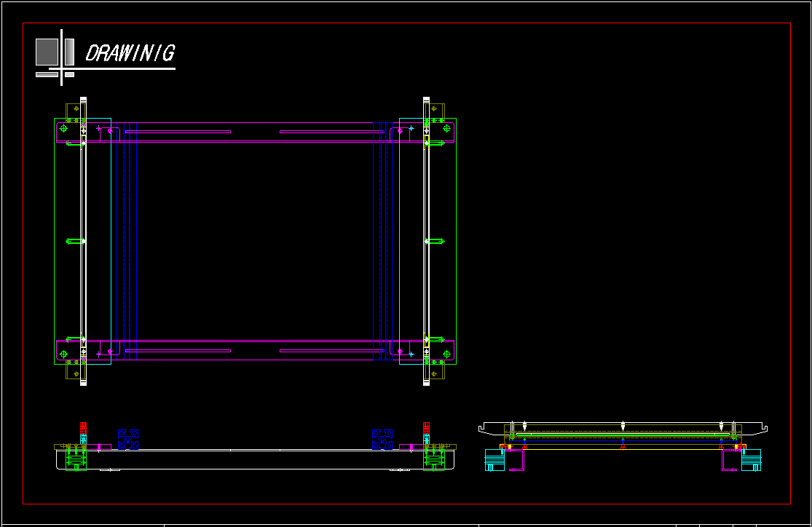Screen dimensions: 812x527
Task: Pick the top-right green bolt hole circle
Action: tap(446, 129)
